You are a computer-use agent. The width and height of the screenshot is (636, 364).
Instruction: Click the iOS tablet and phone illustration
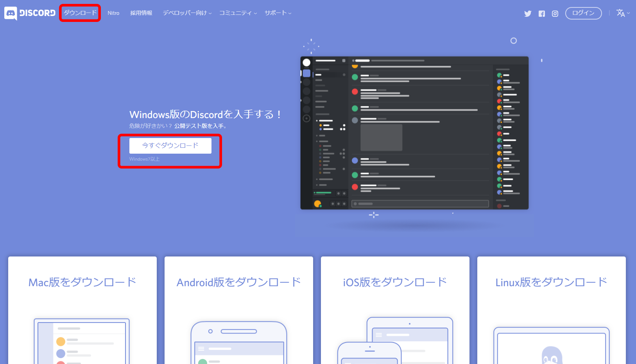395,340
